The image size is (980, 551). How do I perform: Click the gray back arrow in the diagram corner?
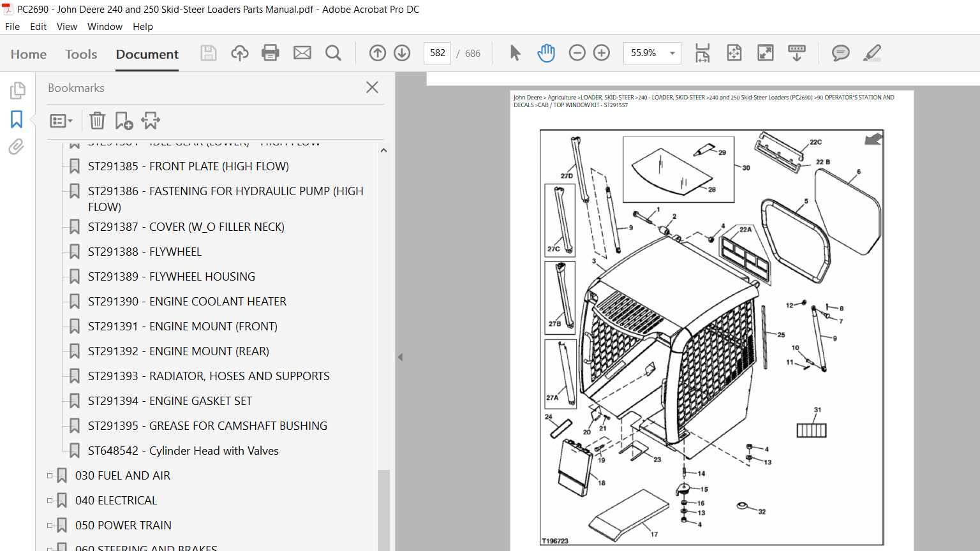tap(873, 138)
